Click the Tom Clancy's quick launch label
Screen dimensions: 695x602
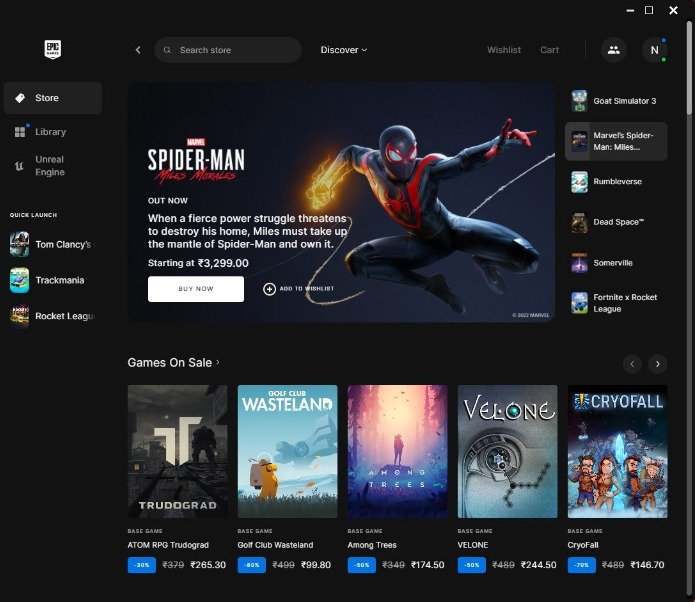(63, 244)
